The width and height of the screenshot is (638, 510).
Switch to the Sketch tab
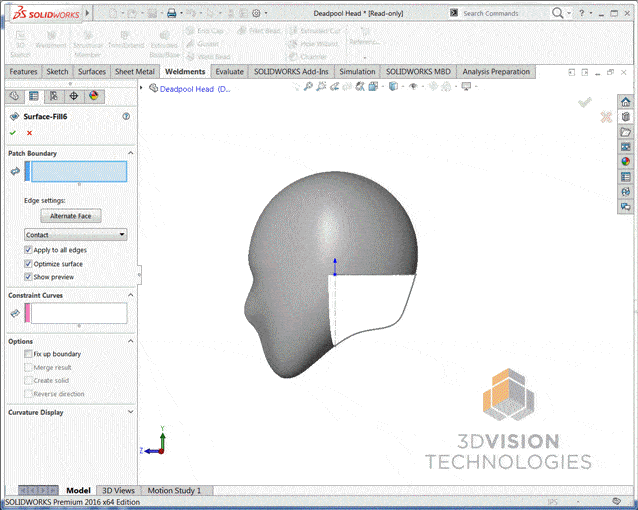tap(57, 72)
